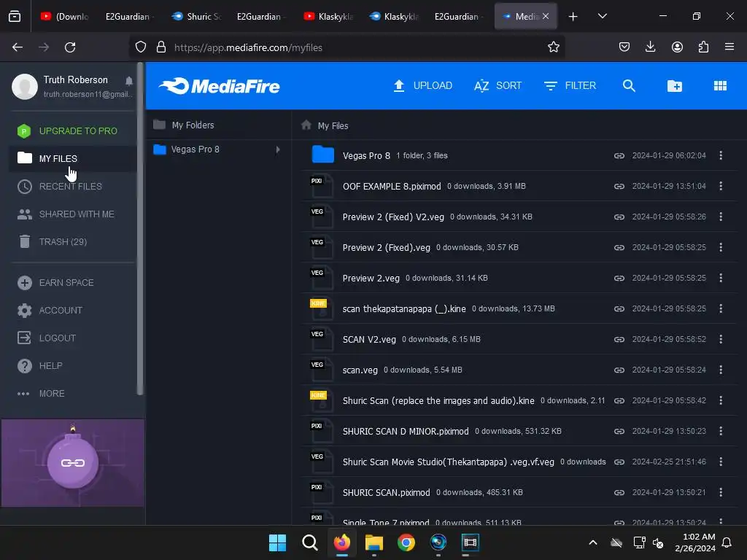The width and height of the screenshot is (747, 560).
Task: Show site tracking protection shield
Action: coord(141,47)
